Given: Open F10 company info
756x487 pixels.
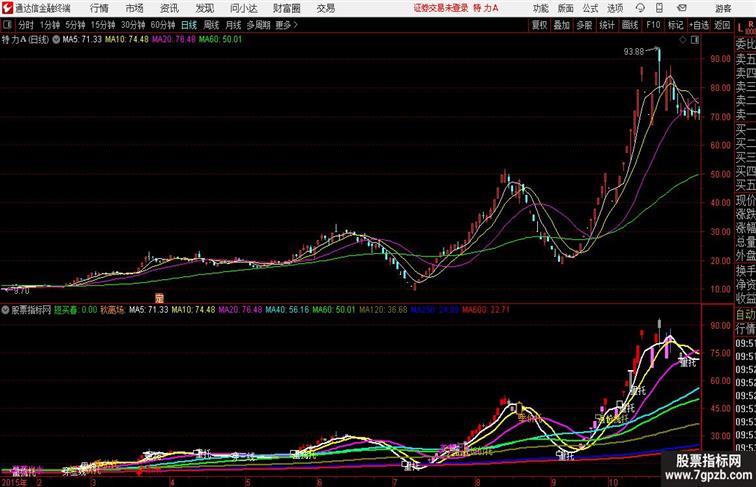Looking at the screenshot, I should [653, 25].
